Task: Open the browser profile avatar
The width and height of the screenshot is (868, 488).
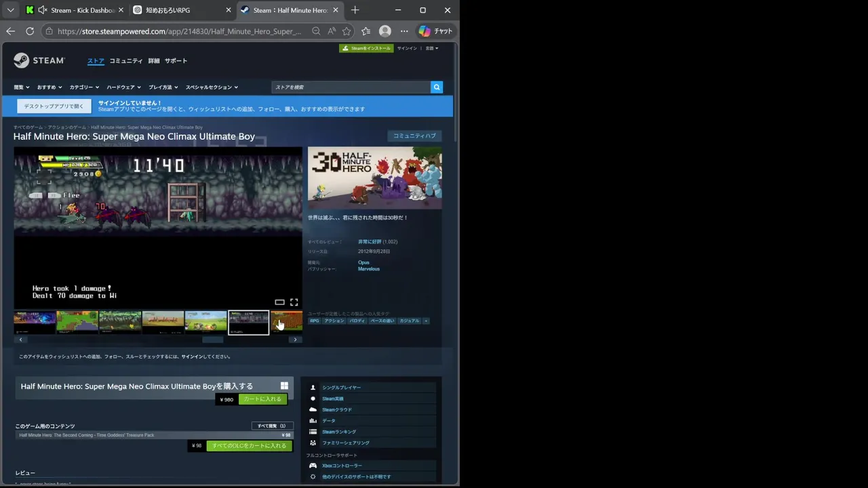Action: (385, 31)
